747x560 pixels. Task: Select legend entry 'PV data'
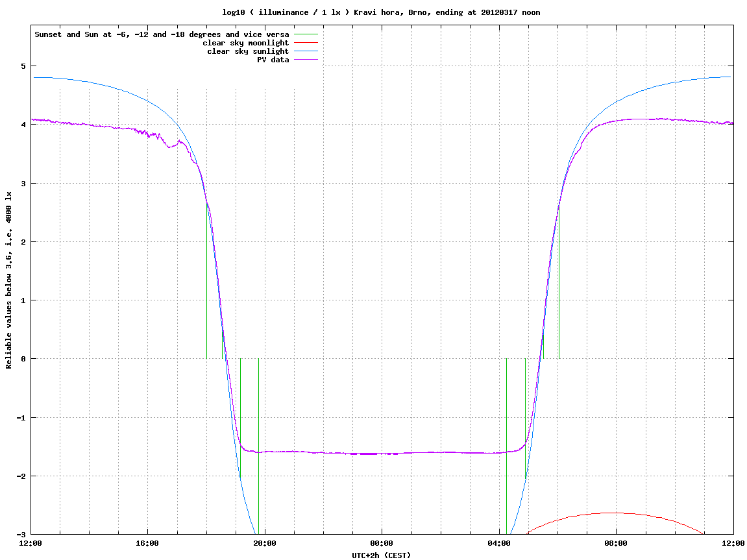coord(273,60)
